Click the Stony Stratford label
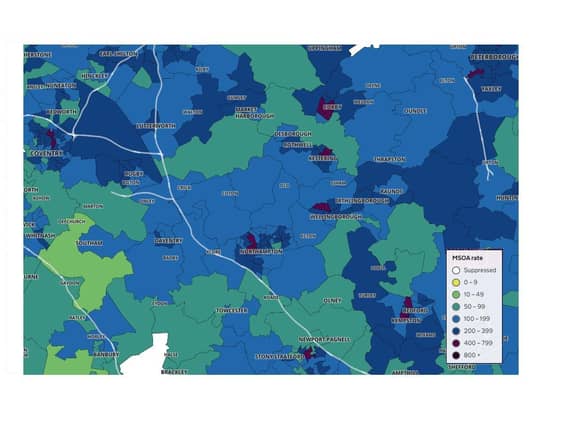569x427 pixels. click(281, 357)
